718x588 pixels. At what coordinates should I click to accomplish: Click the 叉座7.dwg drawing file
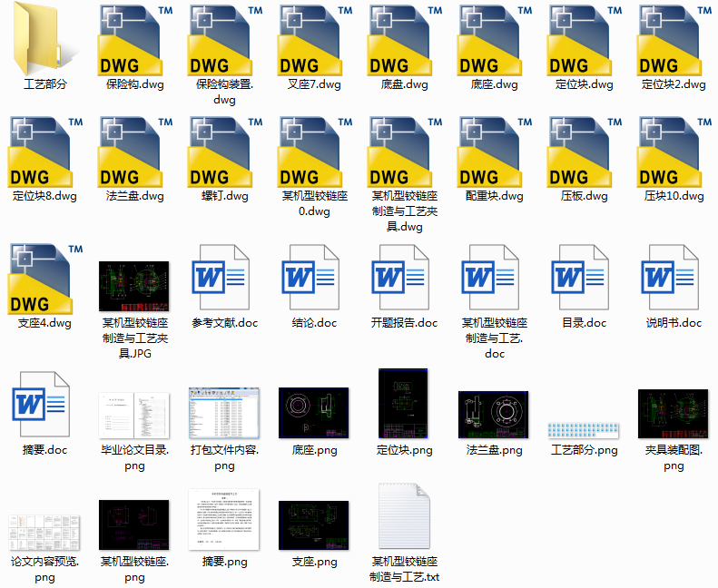pos(314,41)
